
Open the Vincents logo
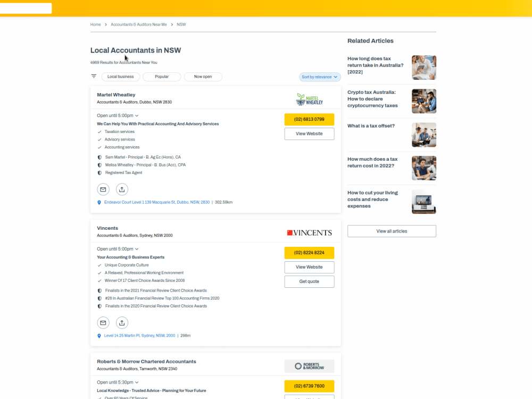[x=310, y=233]
